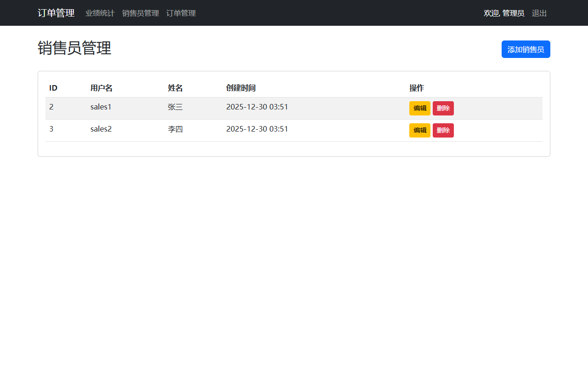
Task: Edit the sales1 张三 salesperson
Action: tap(419, 108)
